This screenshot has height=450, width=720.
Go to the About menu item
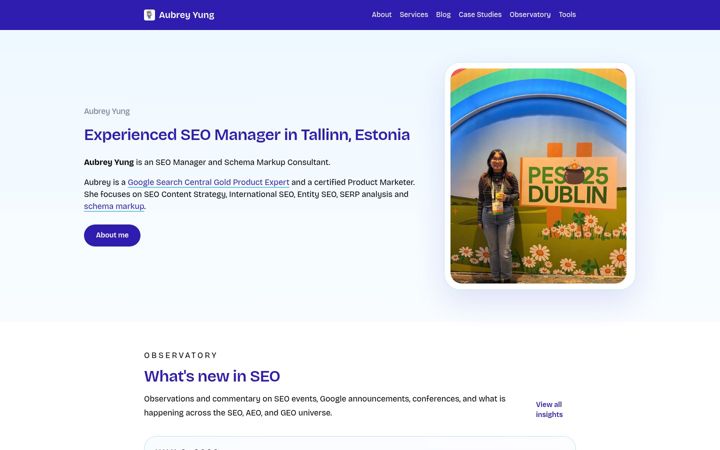(382, 15)
